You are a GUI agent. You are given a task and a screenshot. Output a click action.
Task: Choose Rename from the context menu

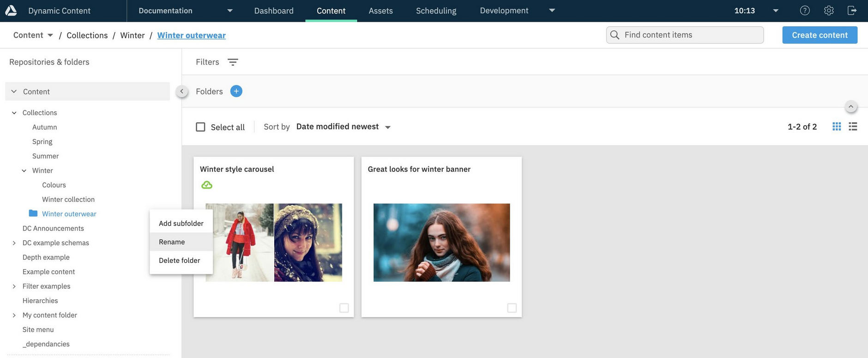(x=172, y=242)
